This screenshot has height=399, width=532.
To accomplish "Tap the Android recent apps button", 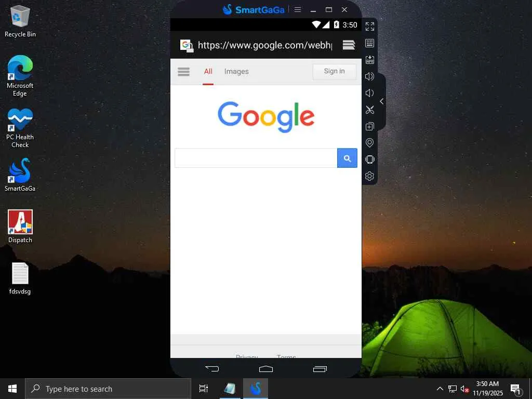I will pyautogui.click(x=320, y=369).
